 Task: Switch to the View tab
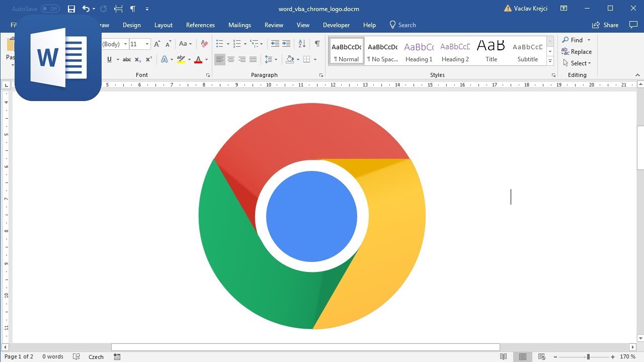303,25
